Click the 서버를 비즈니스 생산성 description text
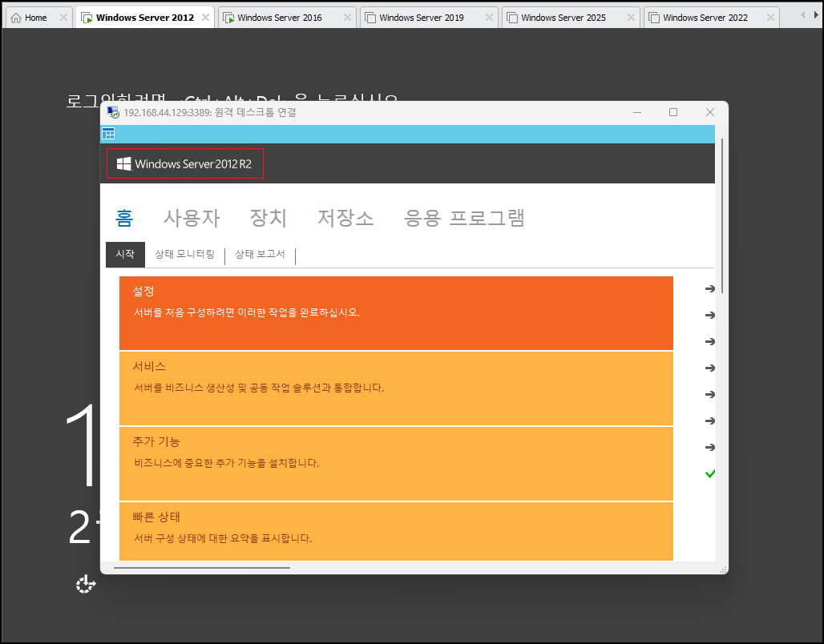824x644 pixels. pyautogui.click(x=259, y=388)
